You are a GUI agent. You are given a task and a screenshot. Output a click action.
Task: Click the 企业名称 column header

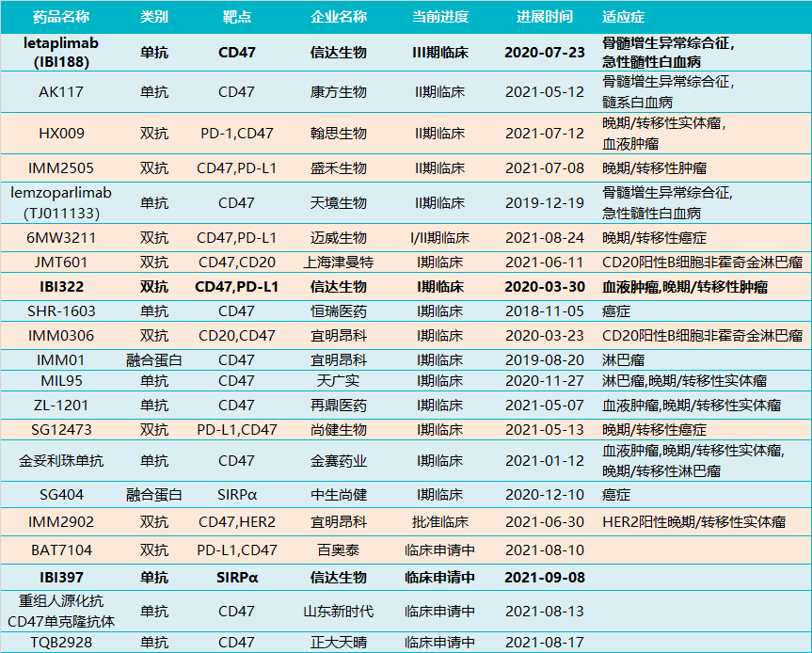pos(338,17)
